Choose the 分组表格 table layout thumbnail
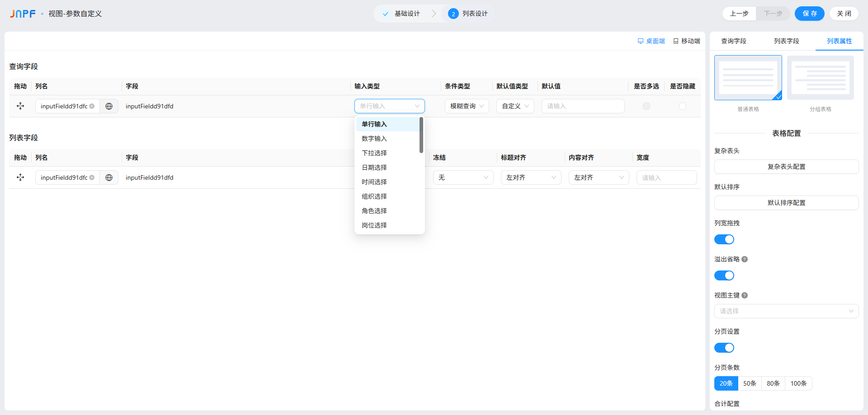This screenshot has height=415, width=868. pyautogui.click(x=820, y=78)
